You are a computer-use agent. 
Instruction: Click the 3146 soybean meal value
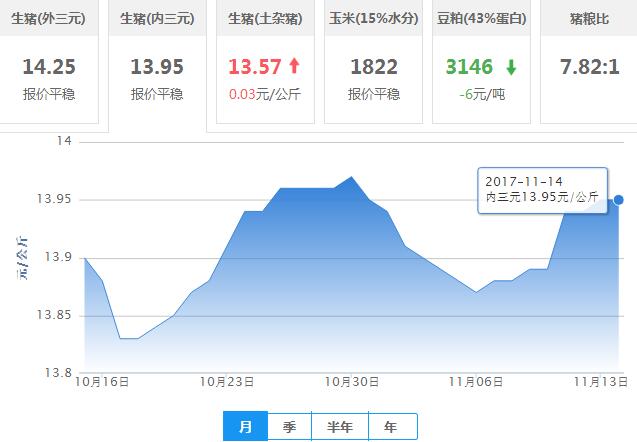(x=469, y=67)
